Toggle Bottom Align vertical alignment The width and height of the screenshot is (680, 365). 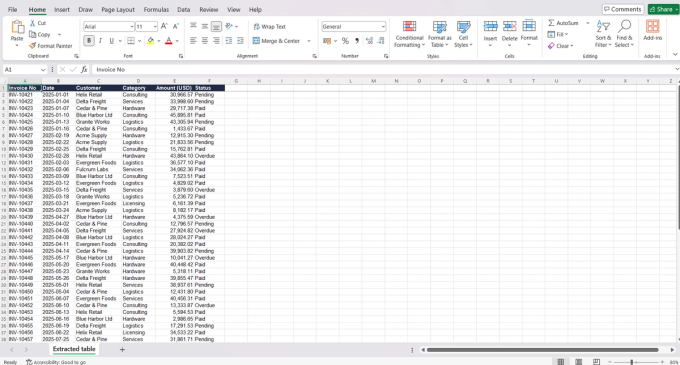click(216, 26)
